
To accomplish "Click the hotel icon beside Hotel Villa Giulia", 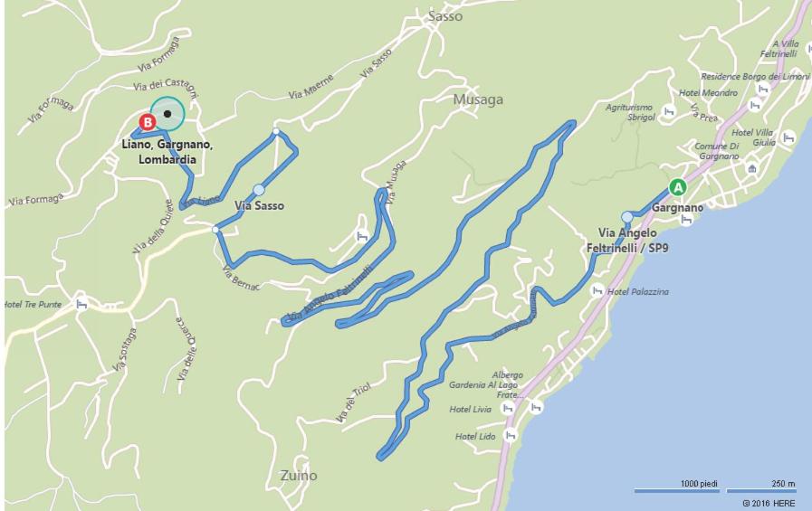I will [x=788, y=137].
